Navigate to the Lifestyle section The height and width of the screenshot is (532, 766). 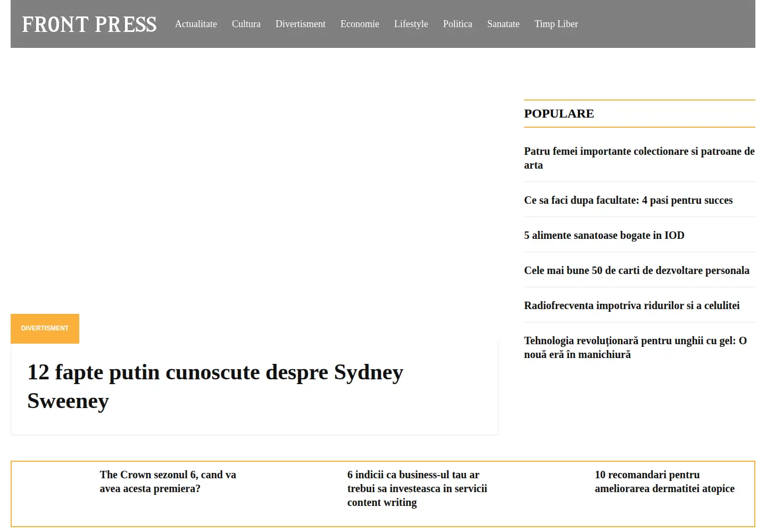pos(411,24)
